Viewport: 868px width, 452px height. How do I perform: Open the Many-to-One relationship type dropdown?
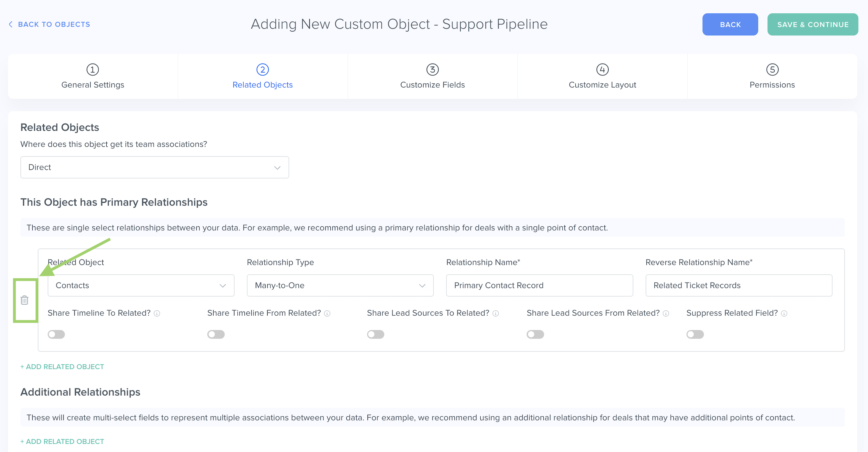(340, 285)
